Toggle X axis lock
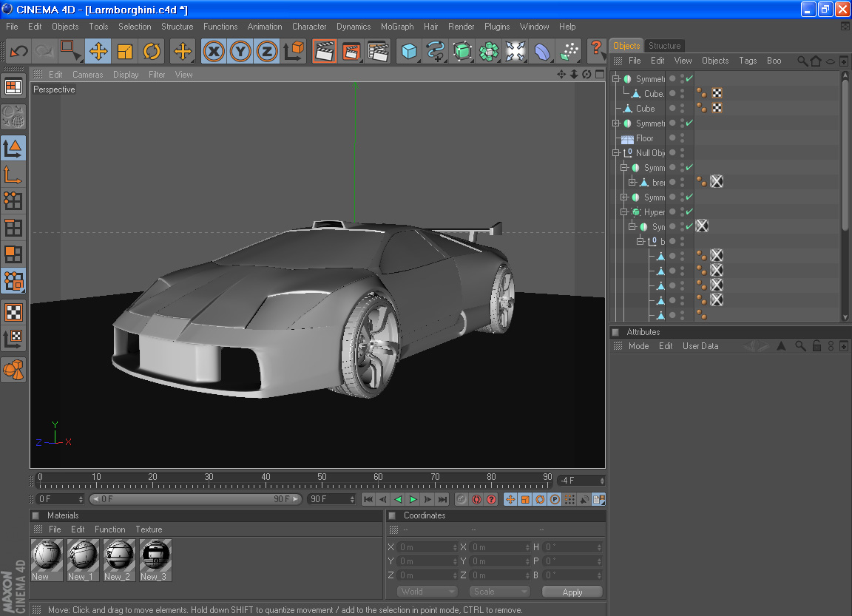 pos(214,52)
